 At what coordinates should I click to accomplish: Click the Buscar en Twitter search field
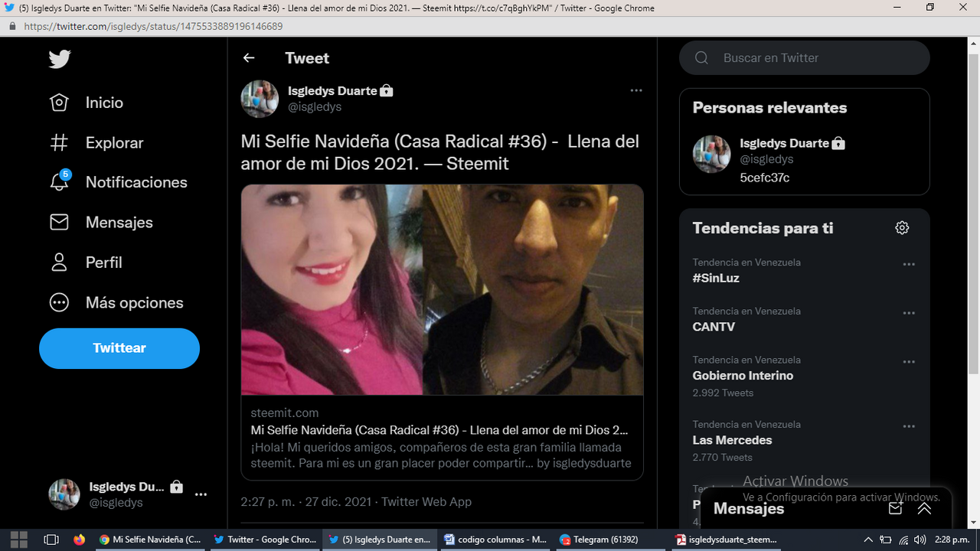(805, 58)
